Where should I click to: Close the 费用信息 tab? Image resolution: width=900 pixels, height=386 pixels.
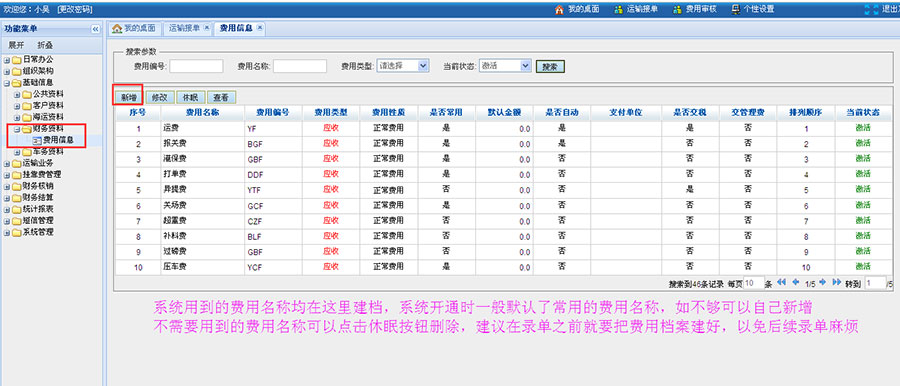(x=259, y=28)
